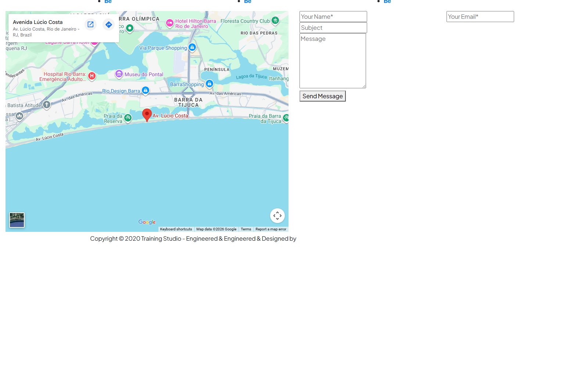Select the Hotel Hilton Barra marker
Image resolution: width=588 pixels, height=368 pixels.
169,23
